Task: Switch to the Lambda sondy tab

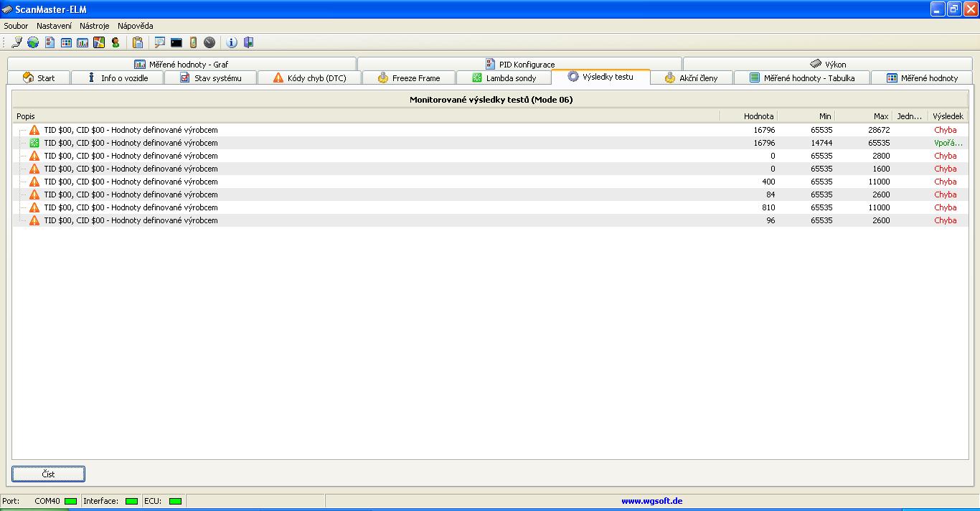Action: (x=504, y=78)
